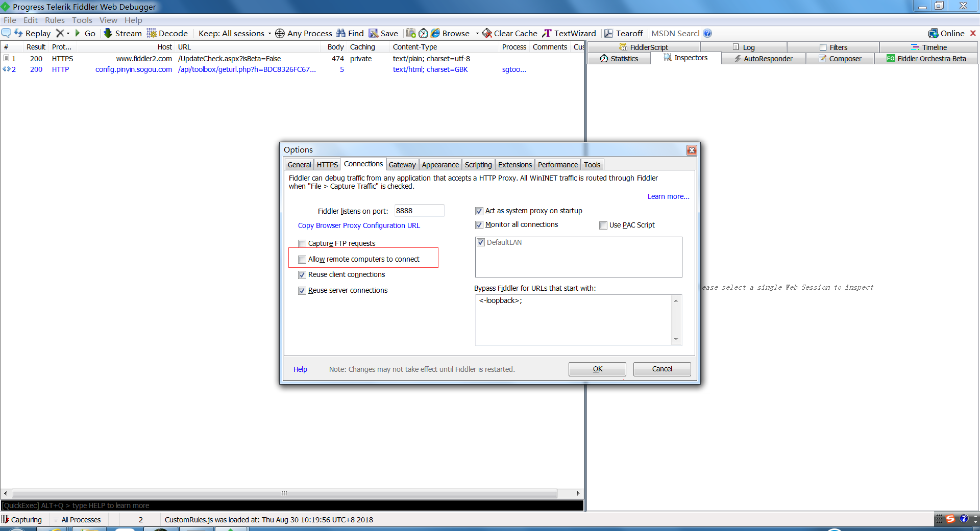Toggle the DefaultLAN checkbox
980x531 pixels.
coord(481,242)
